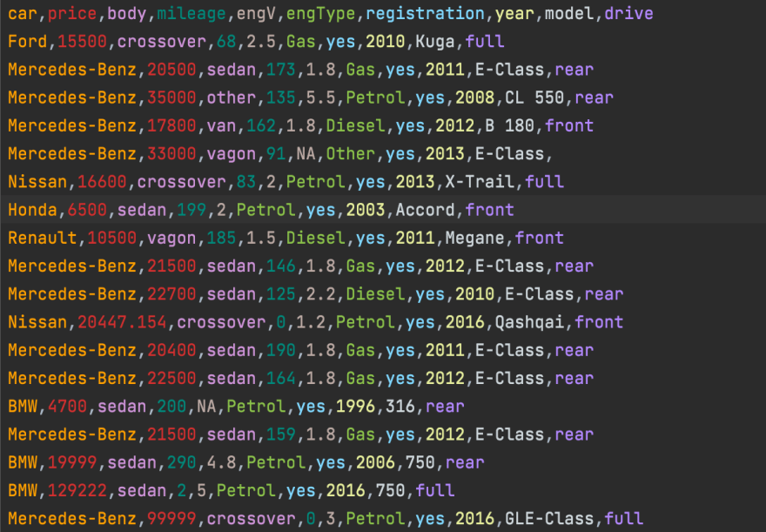The image size is (766, 532).
Task: Click 'X-Trail' model text
Action: (x=480, y=182)
